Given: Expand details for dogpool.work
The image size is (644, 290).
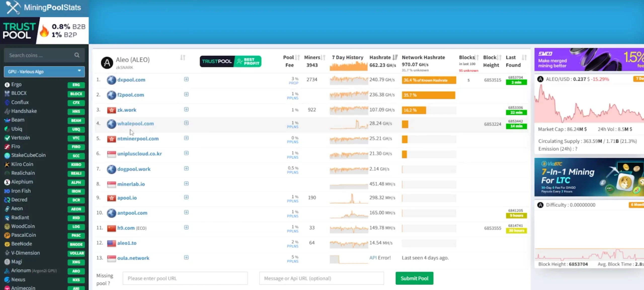Looking at the screenshot, I should point(186,169).
